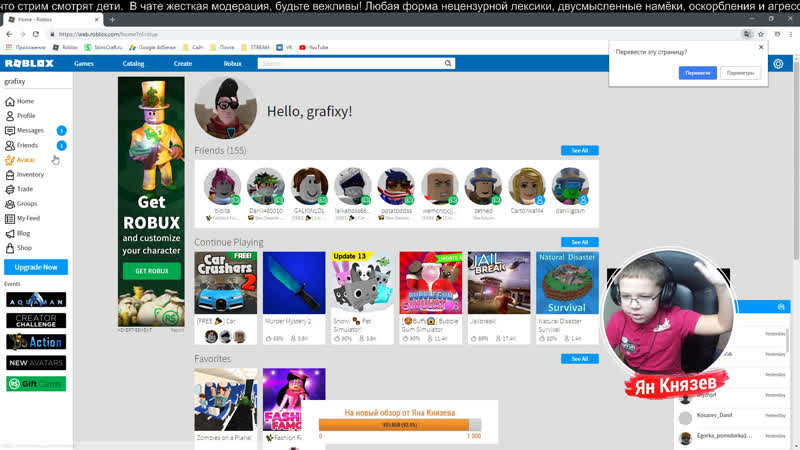Image resolution: width=800 pixels, height=450 pixels.
Task: Open Shop in the sidebar
Action: pyautogui.click(x=18, y=248)
